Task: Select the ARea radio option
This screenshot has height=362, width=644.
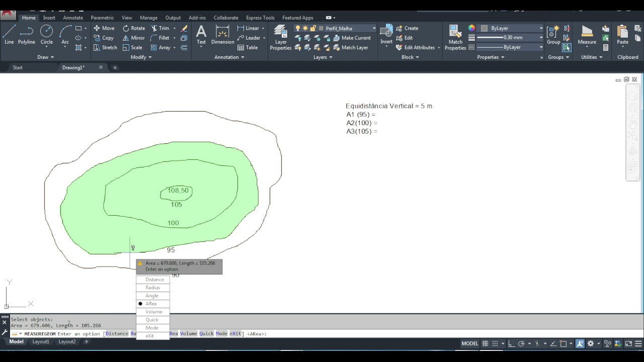Action: pos(152,304)
